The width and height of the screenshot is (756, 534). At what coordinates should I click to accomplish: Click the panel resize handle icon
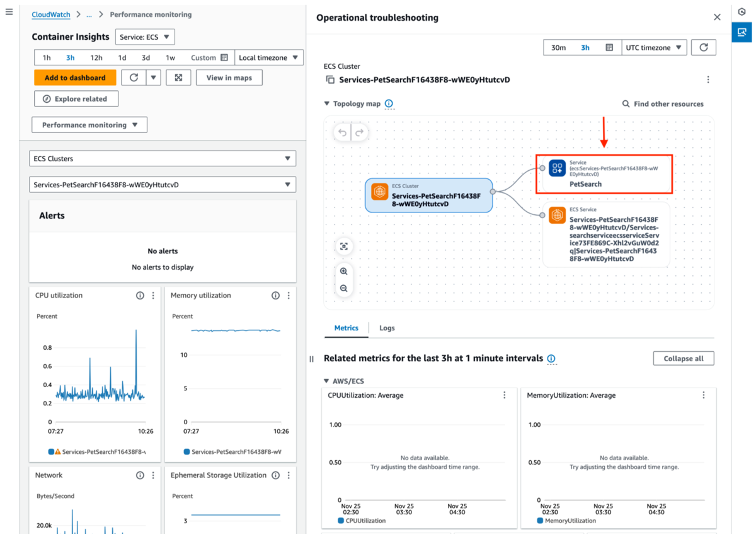click(311, 359)
